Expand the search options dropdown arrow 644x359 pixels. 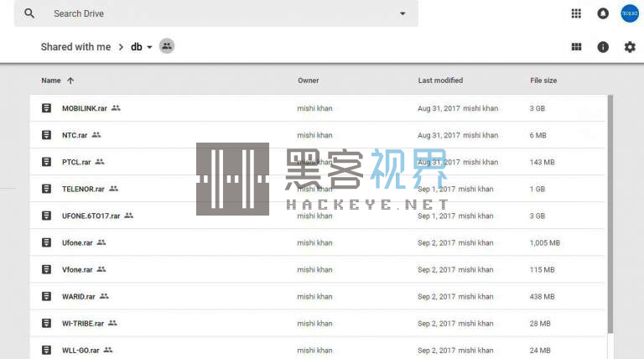(402, 14)
